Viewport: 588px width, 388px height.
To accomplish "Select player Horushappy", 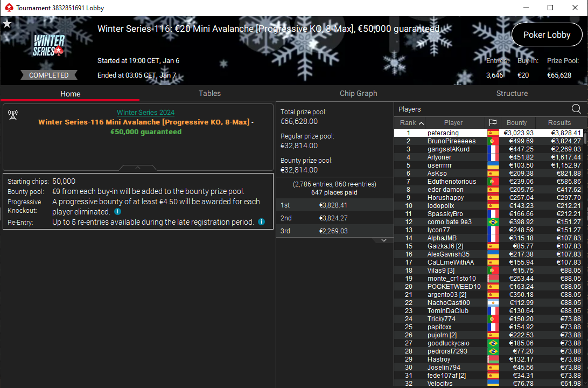I will [488, 197].
